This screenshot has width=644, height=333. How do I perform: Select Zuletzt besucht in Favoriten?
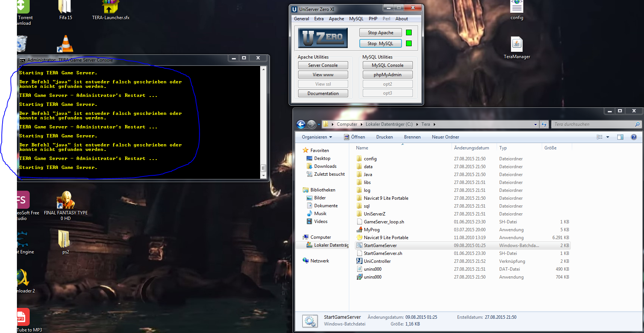[x=329, y=174]
